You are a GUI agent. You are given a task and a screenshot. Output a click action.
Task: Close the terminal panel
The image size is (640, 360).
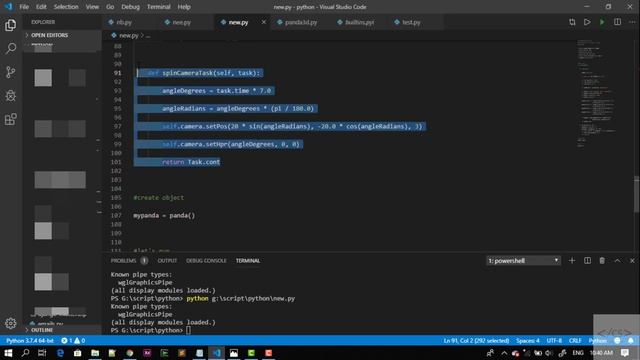point(632,260)
